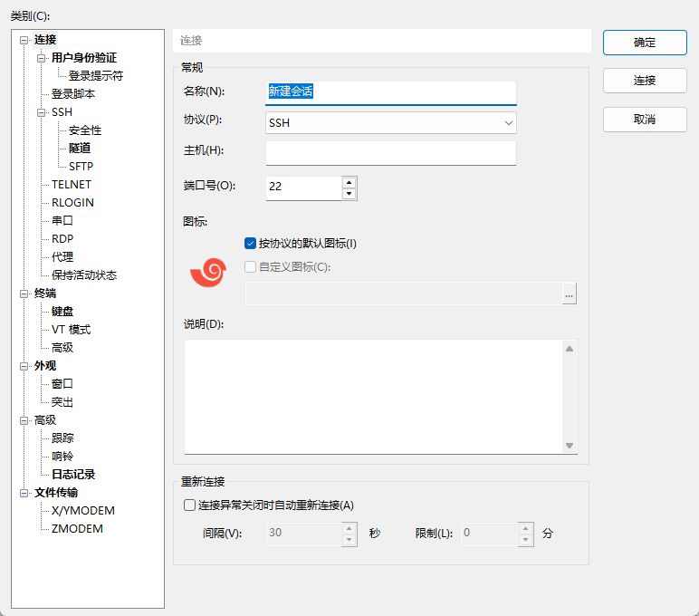Click the 间隔 interval value field

tap(304, 534)
